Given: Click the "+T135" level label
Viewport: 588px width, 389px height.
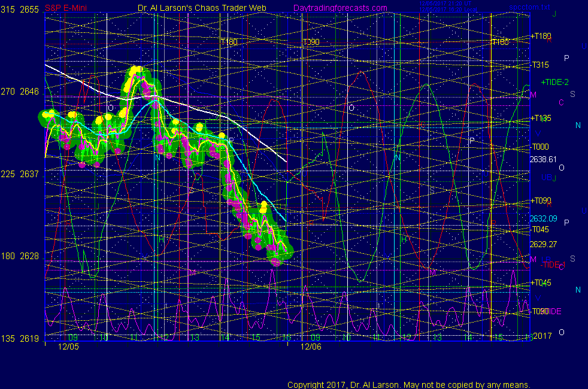Looking at the screenshot, I should point(541,118).
